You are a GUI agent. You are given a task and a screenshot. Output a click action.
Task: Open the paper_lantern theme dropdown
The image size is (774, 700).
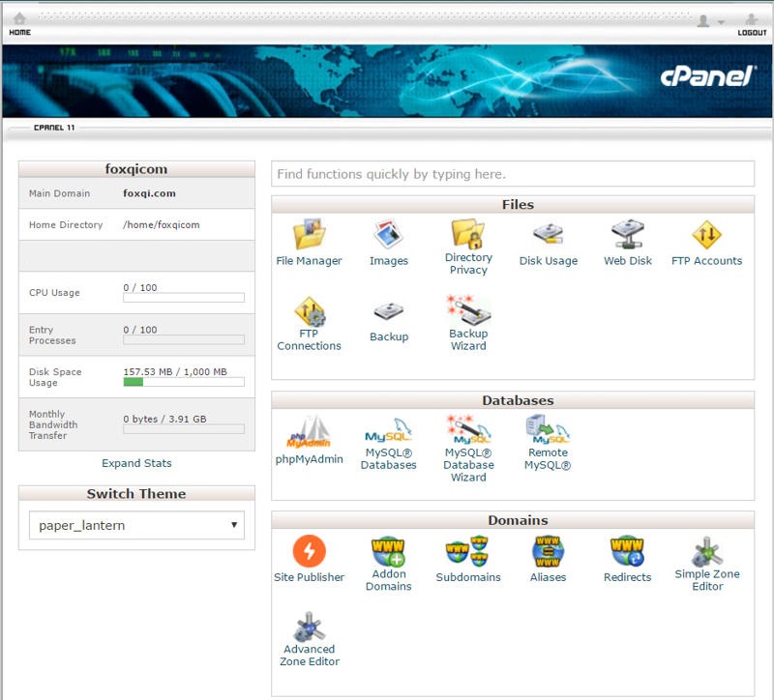(x=138, y=525)
